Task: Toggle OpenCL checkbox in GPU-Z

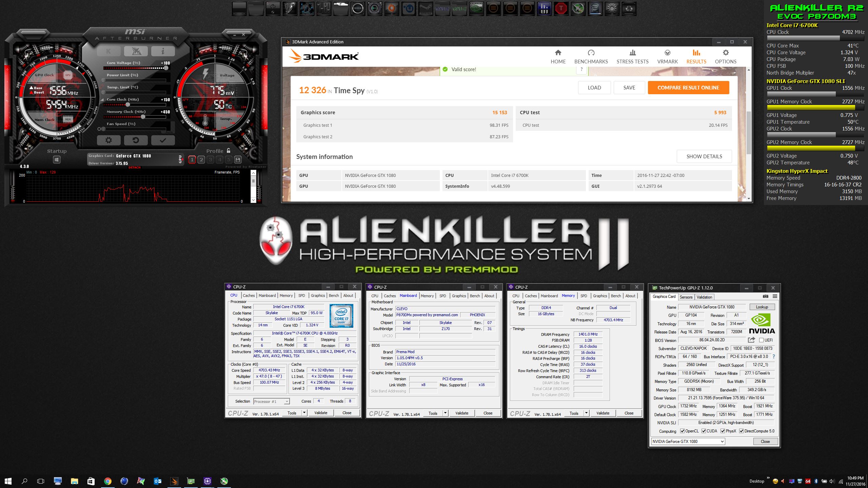Action: 682,431
